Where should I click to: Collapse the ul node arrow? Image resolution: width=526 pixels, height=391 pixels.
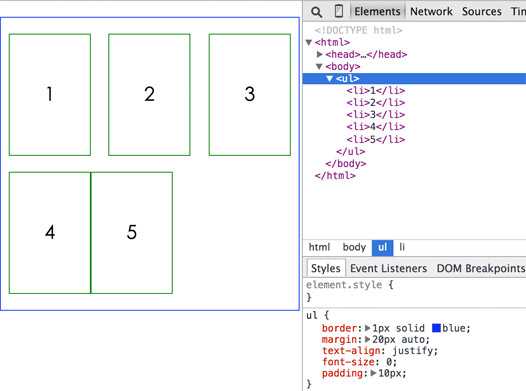pos(330,78)
